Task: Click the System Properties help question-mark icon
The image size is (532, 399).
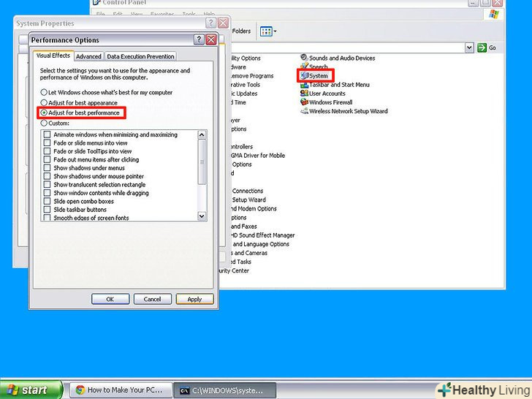Action: [x=210, y=23]
